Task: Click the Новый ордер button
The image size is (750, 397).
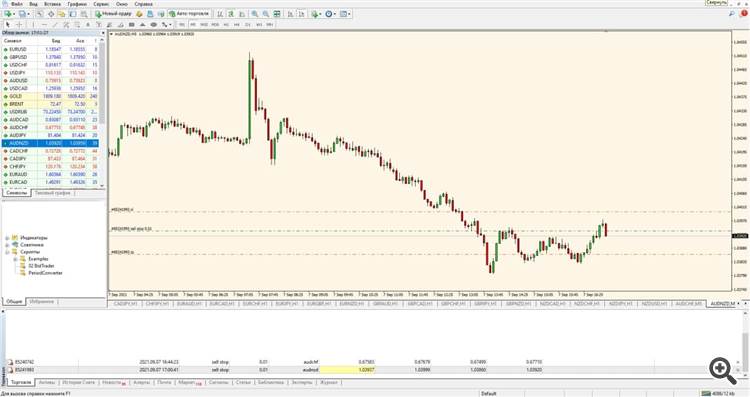Action: 114,14
